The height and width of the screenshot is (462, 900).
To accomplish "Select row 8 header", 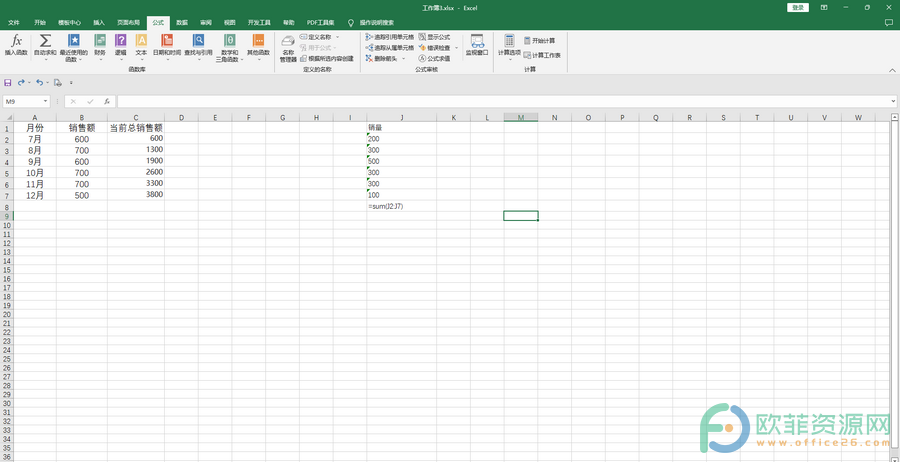I will [x=6, y=207].
